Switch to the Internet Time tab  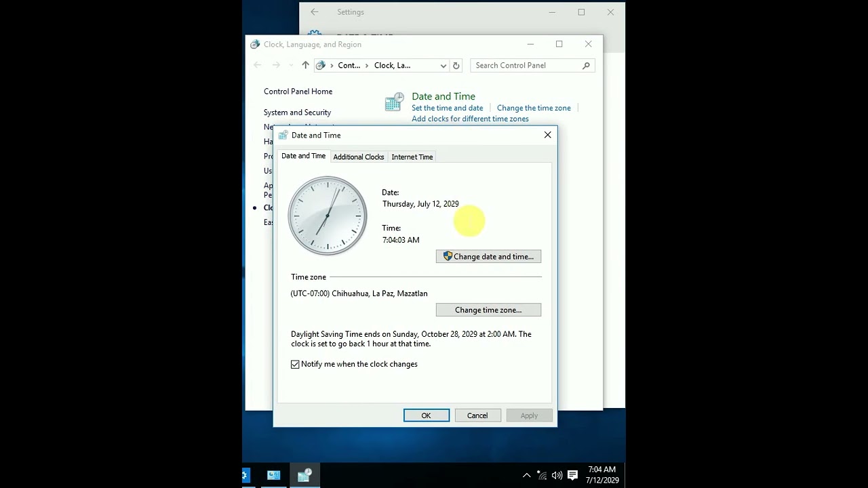[412, 157]
